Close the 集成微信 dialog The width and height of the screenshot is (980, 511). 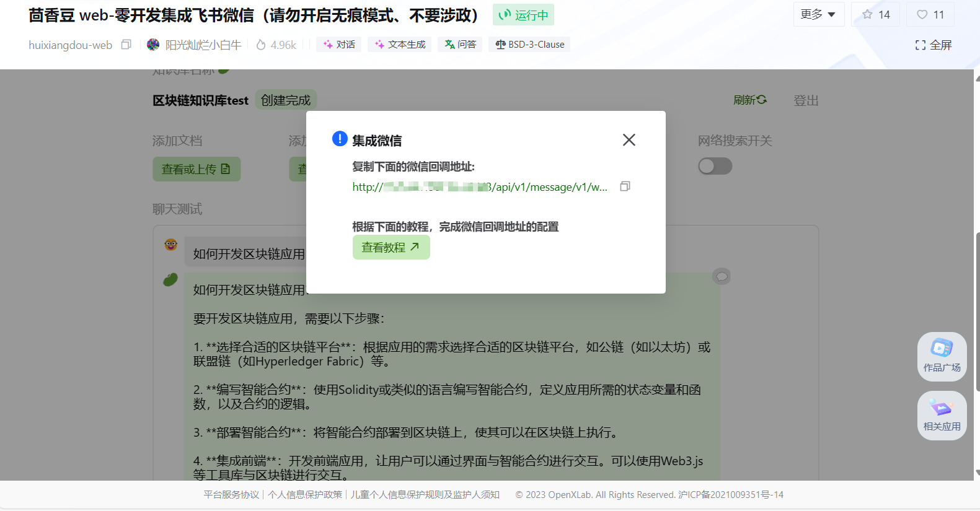pyautogui.click(x=629, y=140)
